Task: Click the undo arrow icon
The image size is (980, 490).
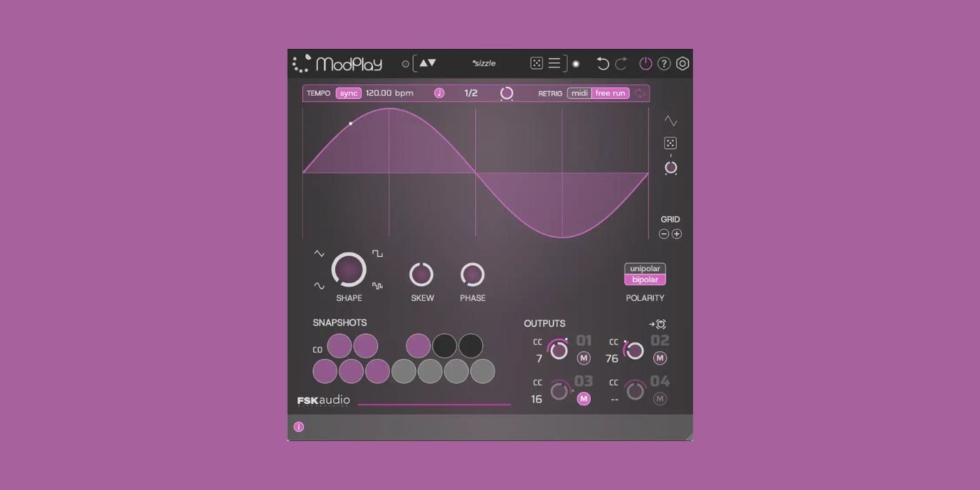Action: 603,64
